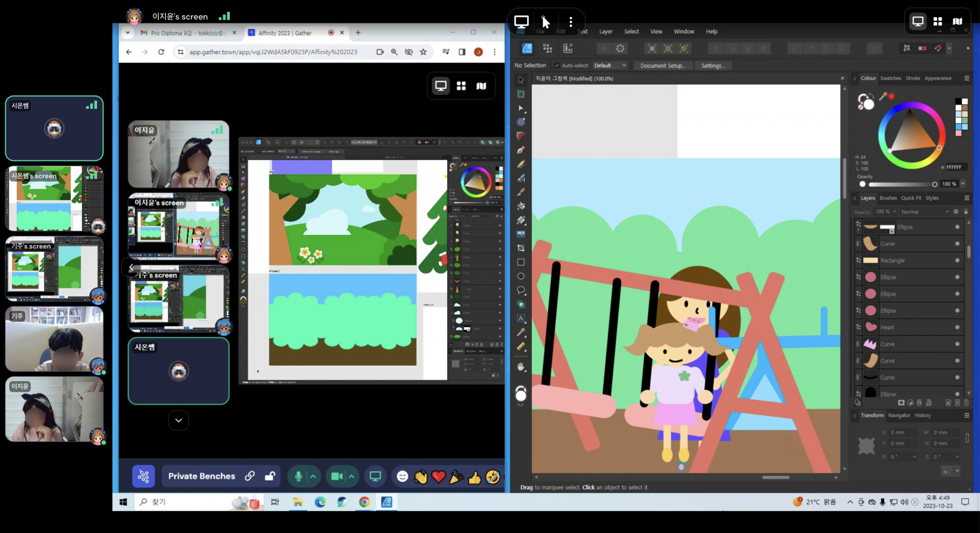Click the Document Setup button
980x533 pixels.
pos(663,66)
